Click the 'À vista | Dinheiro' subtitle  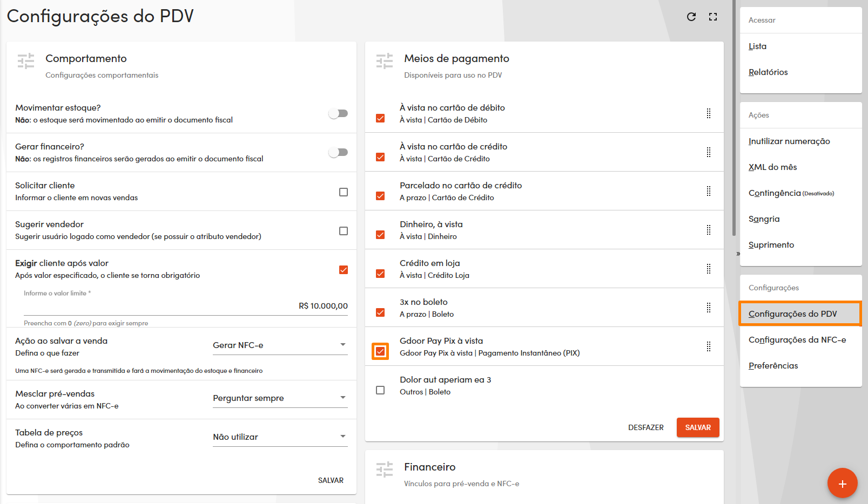(428, 236)
